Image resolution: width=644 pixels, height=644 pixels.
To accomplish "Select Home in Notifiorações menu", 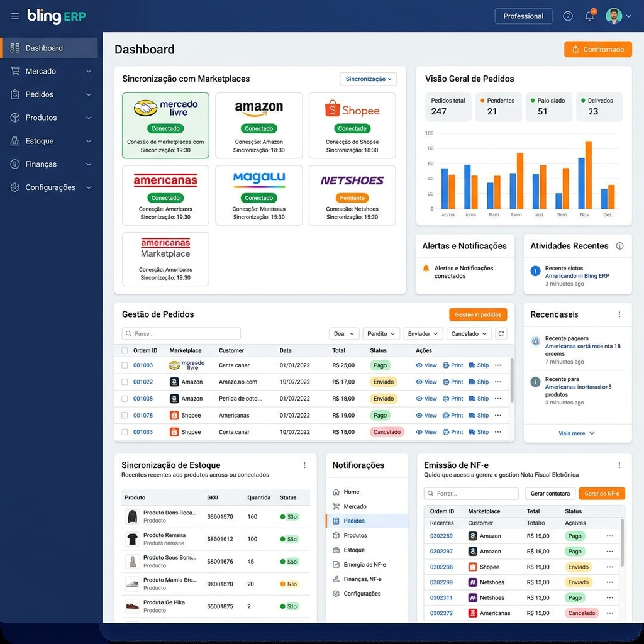I will click(367, 492).
